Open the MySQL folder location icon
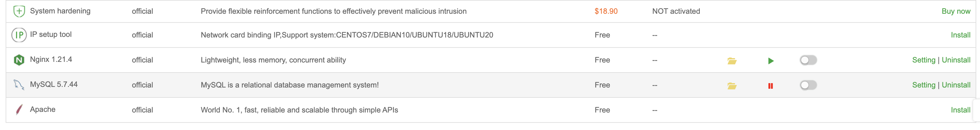This screenshot has width=980, height=130. point(732,86)
